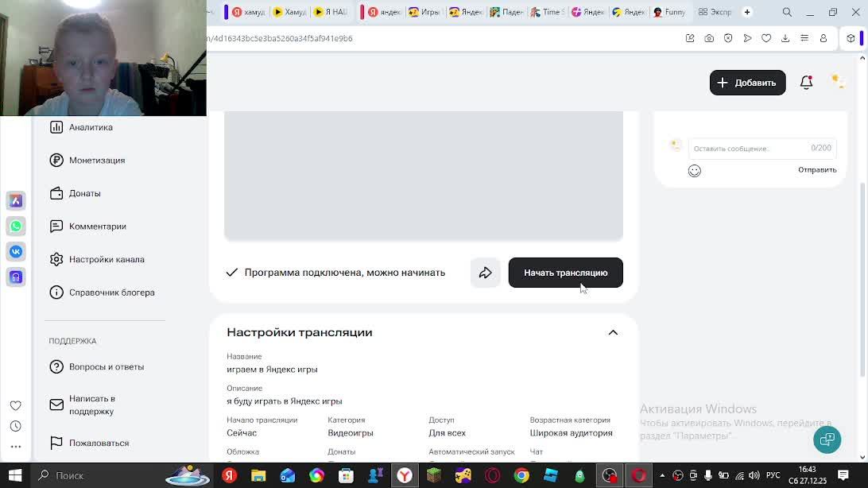This screenshot has height=488, width=868.
Task: Click the title 'играем в Яндекс игры'
Action: [x=272, y=370]
